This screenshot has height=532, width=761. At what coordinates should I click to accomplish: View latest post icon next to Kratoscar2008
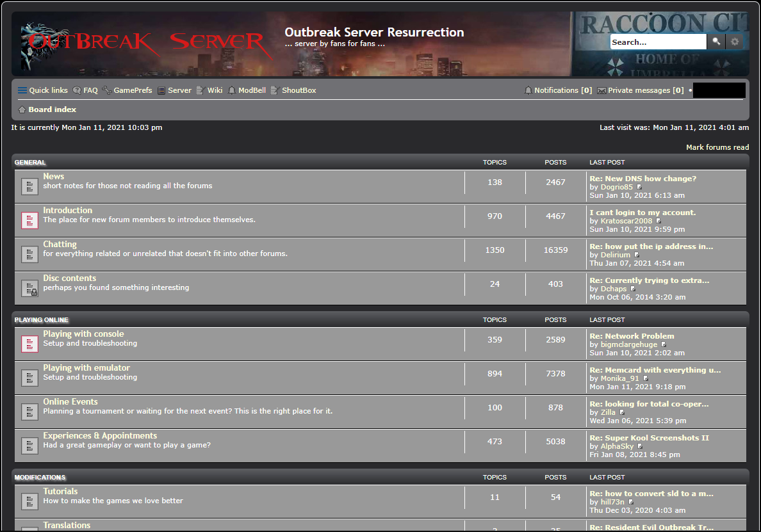tap(659, 221)
